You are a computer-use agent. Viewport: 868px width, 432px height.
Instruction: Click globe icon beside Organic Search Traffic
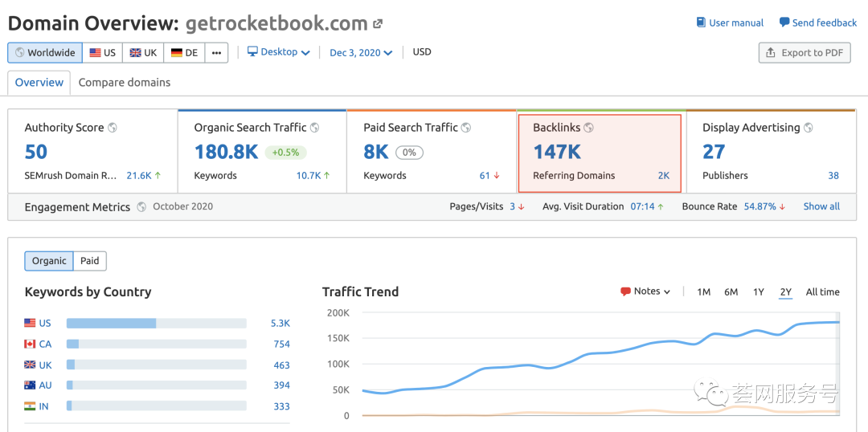[315, 128]
